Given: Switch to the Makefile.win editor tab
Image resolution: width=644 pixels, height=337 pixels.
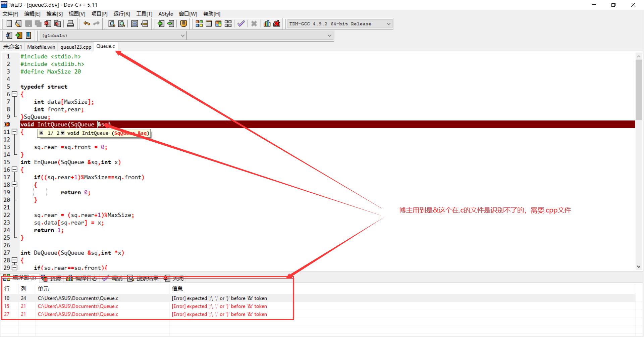Looking at the screenshot, I should point(41,47).
